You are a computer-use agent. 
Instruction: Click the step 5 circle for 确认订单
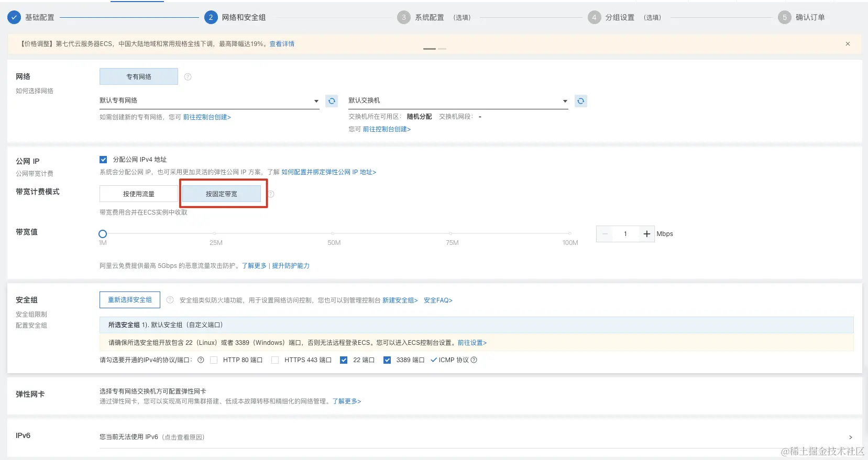click(784, 17)
